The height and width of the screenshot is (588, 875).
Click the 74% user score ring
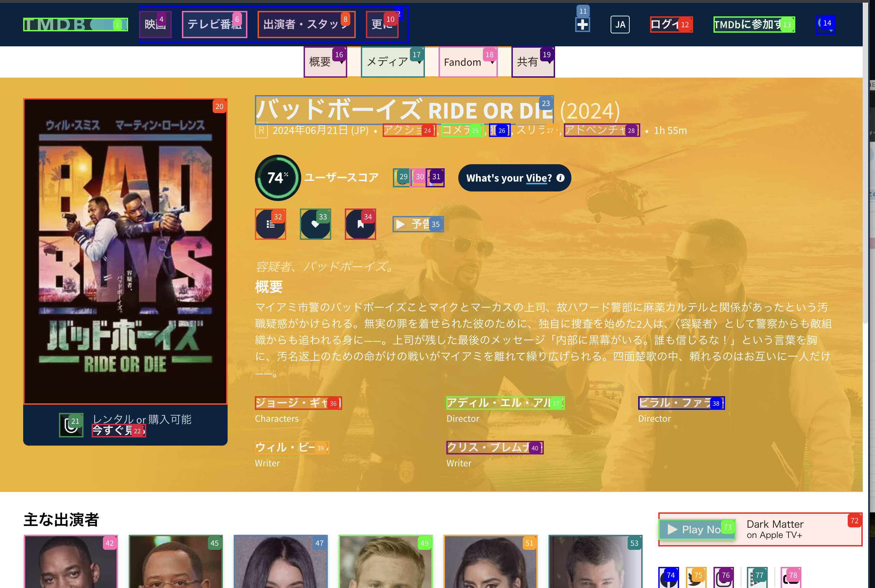(278, 178)
